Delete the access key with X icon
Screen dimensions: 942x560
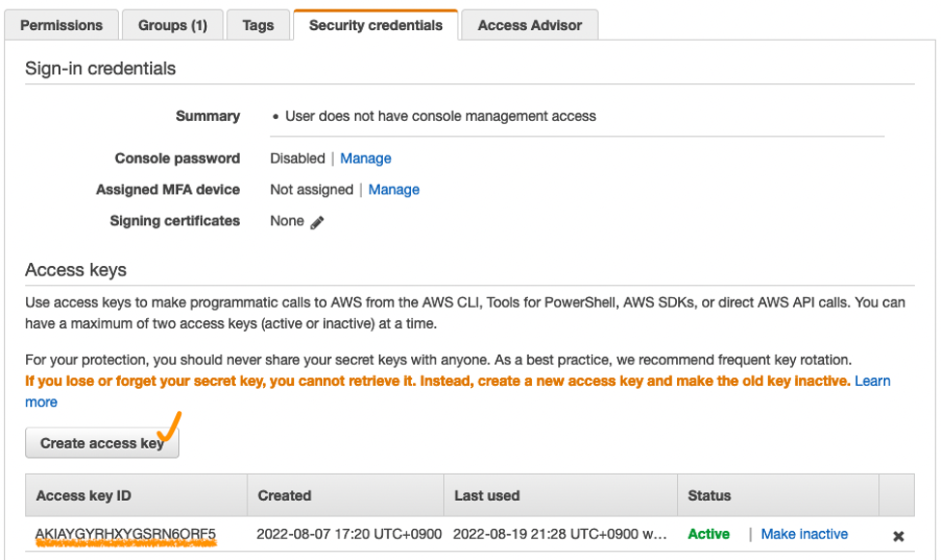click(898, 535)
